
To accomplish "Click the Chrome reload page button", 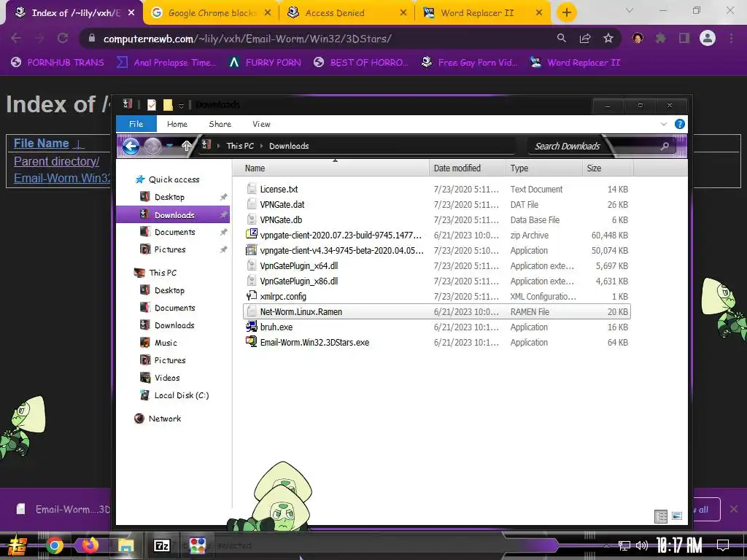I will coord(63,38).
